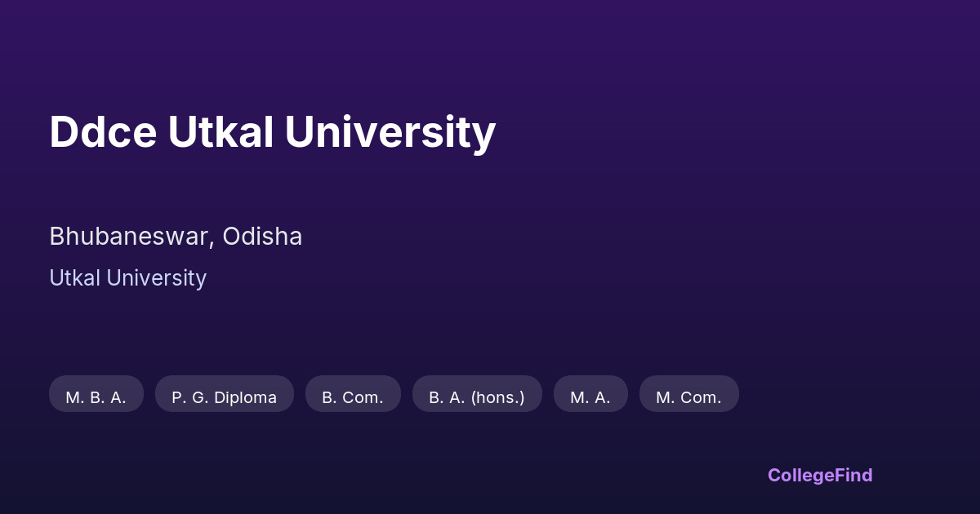The height and width of the screenshot is (514, 980).
Task: Click the CollegeFind brand logo
Action: 820,475
